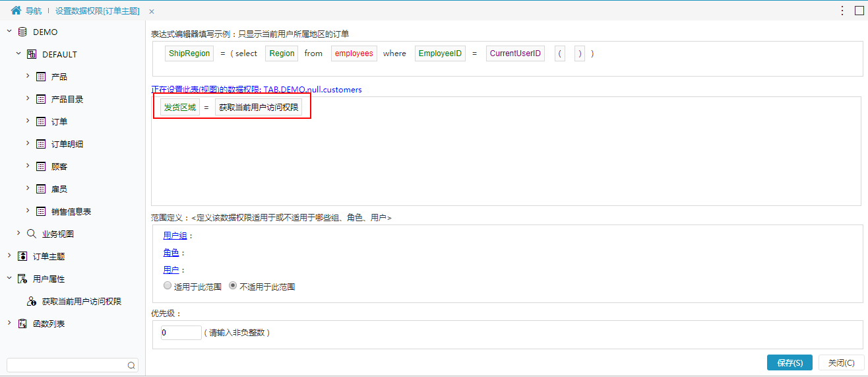Image resolution: width=868 pixels, height=377 pixels.
Task: Click the 获取当前用户访问权限 expression token
Action: point(259,108)
